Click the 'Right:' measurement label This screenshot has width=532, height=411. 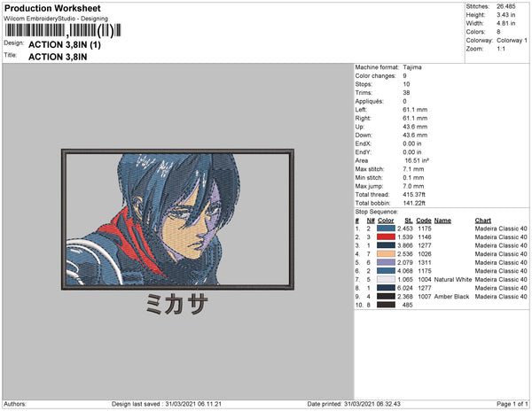(363, 119)
